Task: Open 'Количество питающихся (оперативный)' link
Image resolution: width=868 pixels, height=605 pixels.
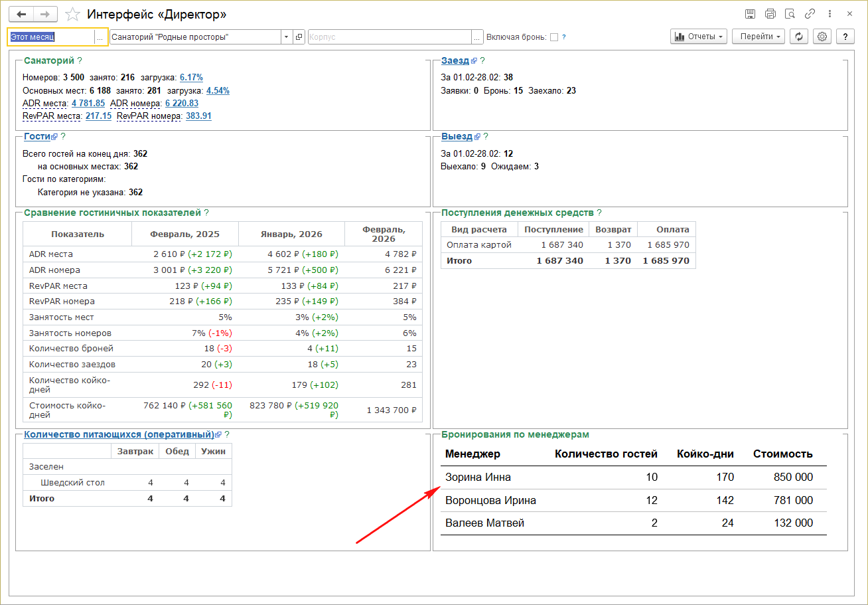Action: pos(119,434)
